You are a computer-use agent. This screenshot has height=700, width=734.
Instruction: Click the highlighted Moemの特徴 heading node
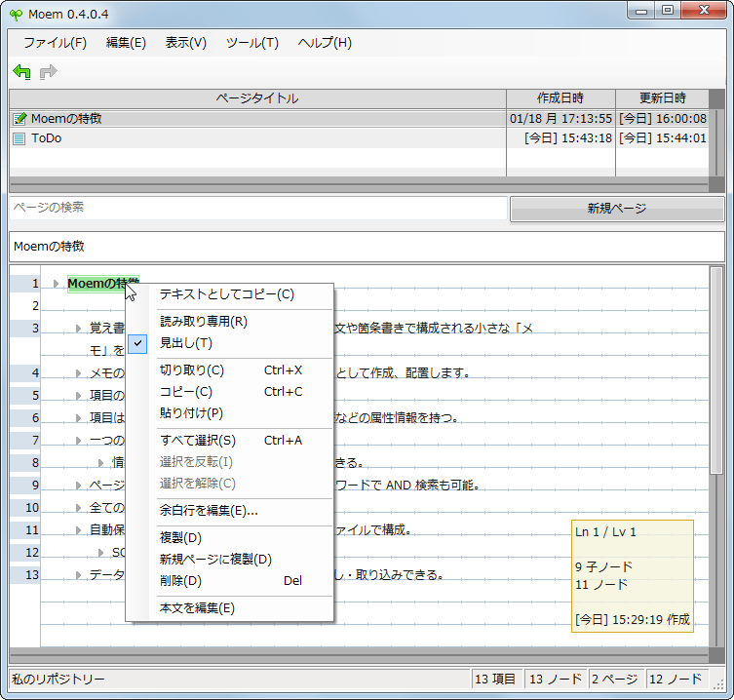pyautogui.click(x=103, y=284)
